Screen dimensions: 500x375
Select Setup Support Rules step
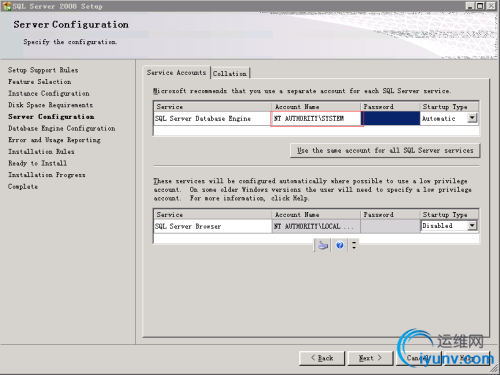point(43,70)
